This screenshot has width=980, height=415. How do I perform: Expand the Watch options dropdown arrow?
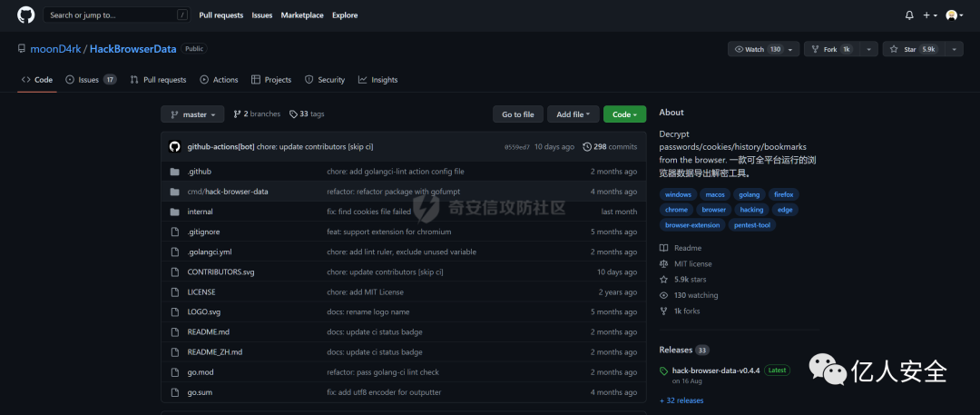pos(791,49)
